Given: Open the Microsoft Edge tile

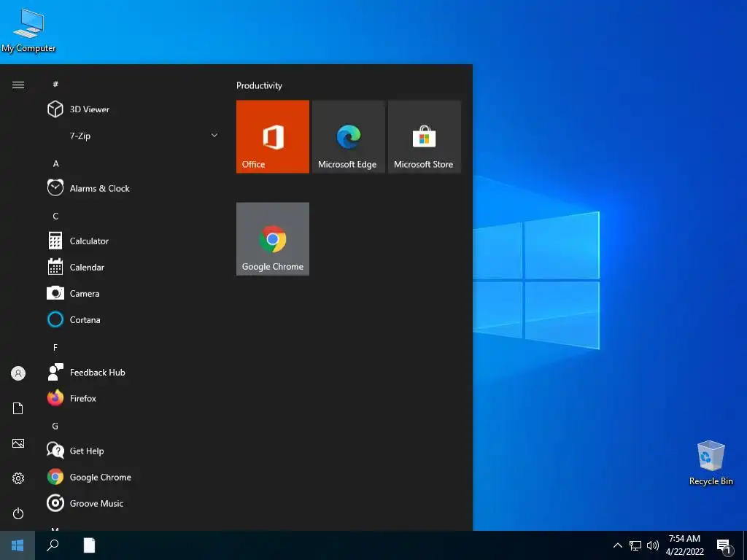Looking at the screenshot, I should tap(348, 136).
